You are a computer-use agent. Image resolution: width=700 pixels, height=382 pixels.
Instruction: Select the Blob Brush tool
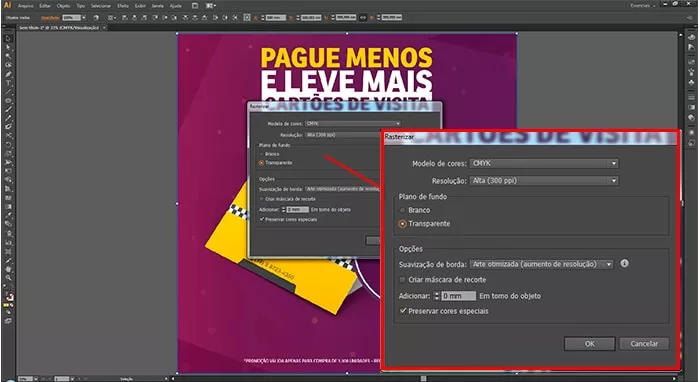(x=8, y=127)
